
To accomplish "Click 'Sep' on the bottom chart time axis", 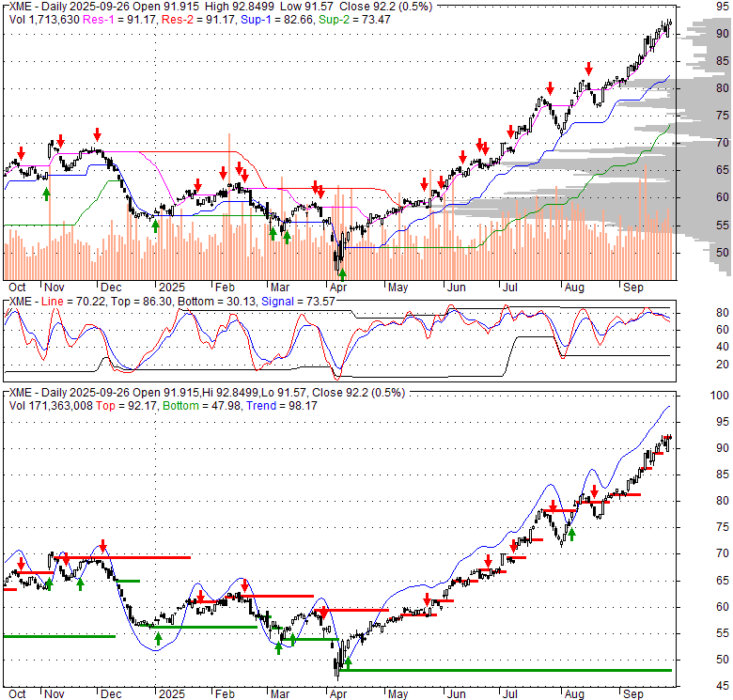I will click(x=633, y=694).
